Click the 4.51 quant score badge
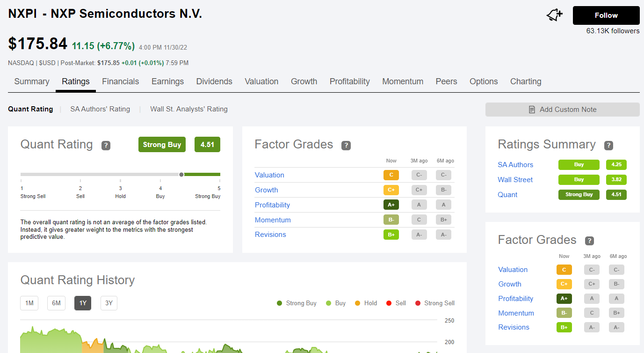This screenshot has height=353, width=644. [207, 145]
